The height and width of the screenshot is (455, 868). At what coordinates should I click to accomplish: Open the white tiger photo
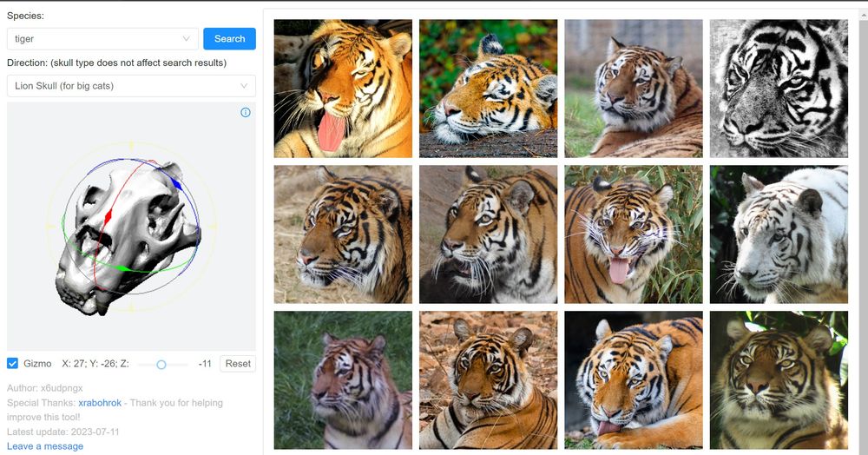tap(779, 234)
